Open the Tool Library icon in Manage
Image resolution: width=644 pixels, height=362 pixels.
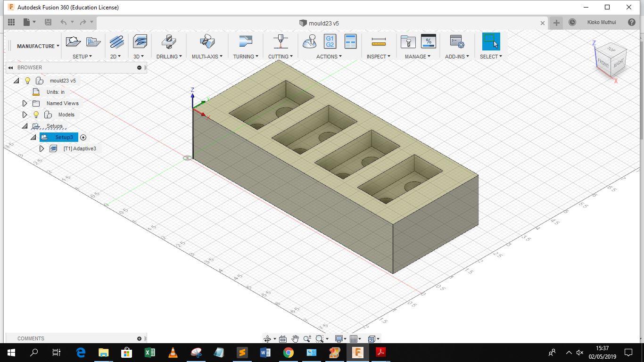click(x=408, y=41)
